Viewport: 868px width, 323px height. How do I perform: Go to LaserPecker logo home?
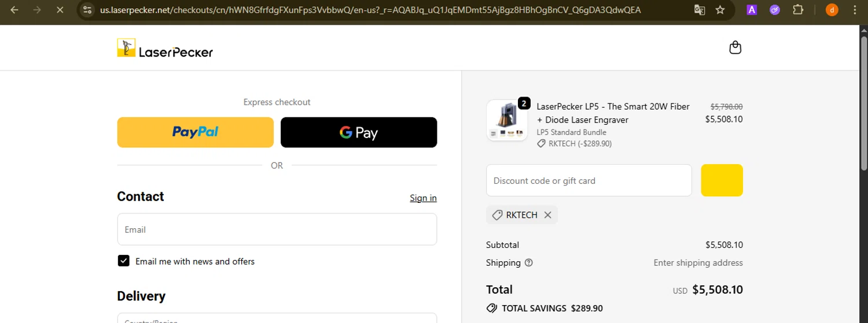coord(165,48)
